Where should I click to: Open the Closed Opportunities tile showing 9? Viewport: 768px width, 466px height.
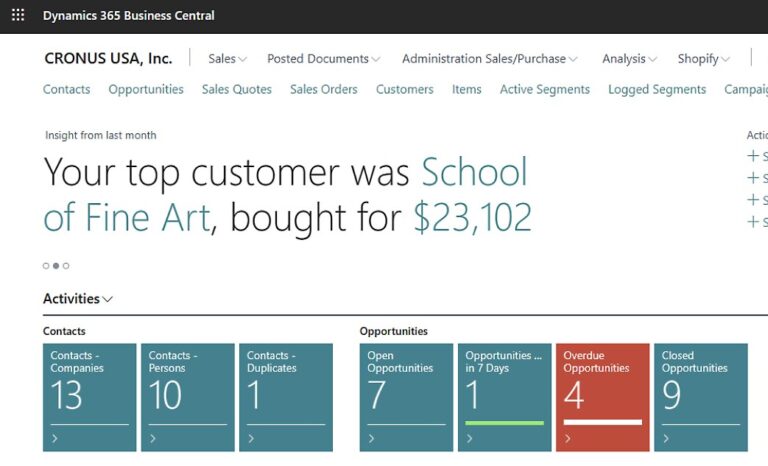pos(701,397)
